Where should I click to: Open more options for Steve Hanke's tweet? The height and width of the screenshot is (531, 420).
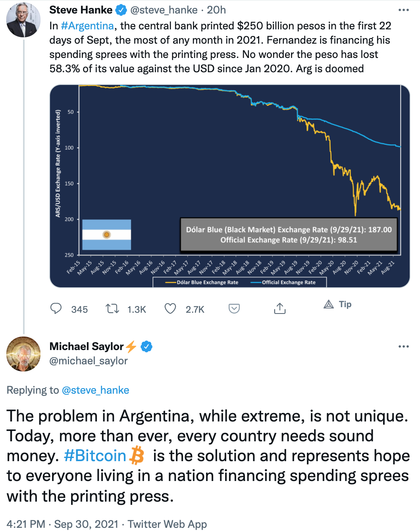(x=403, y=10)
